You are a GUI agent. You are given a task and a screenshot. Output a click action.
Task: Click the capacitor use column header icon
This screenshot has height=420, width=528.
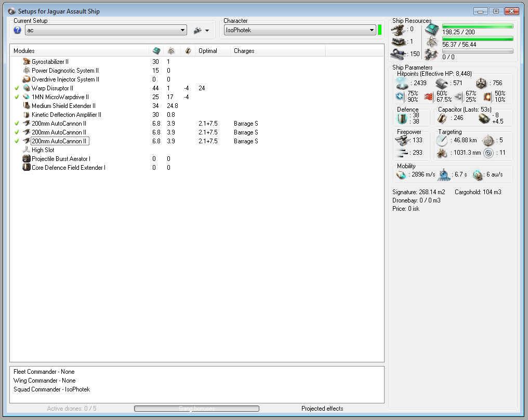coord(188,51)
